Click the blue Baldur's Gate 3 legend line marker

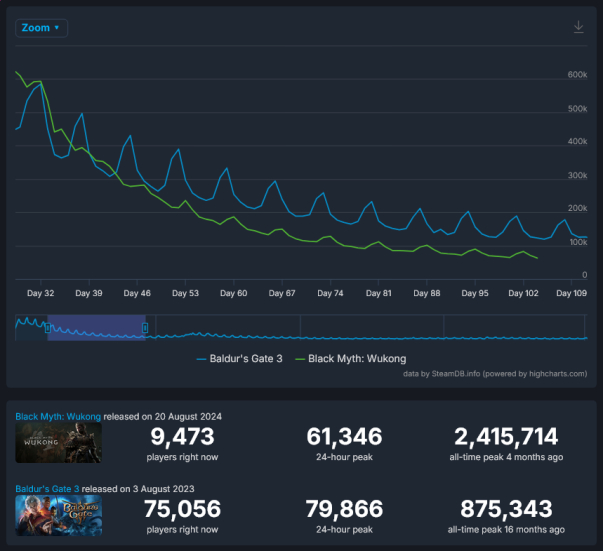click(x=201, y=359)
